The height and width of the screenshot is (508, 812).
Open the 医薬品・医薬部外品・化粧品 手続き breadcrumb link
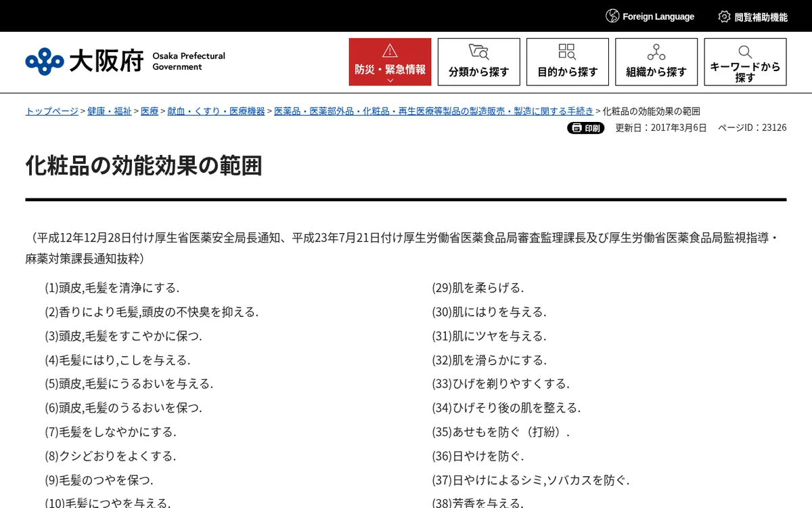(x=434, y=111)
